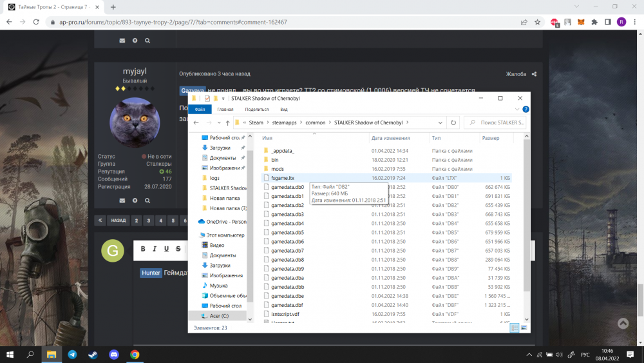Viewport: 644px width, 363px height.
Task: Open the recent locations dropdown arrow
Action: coord(218,123)
